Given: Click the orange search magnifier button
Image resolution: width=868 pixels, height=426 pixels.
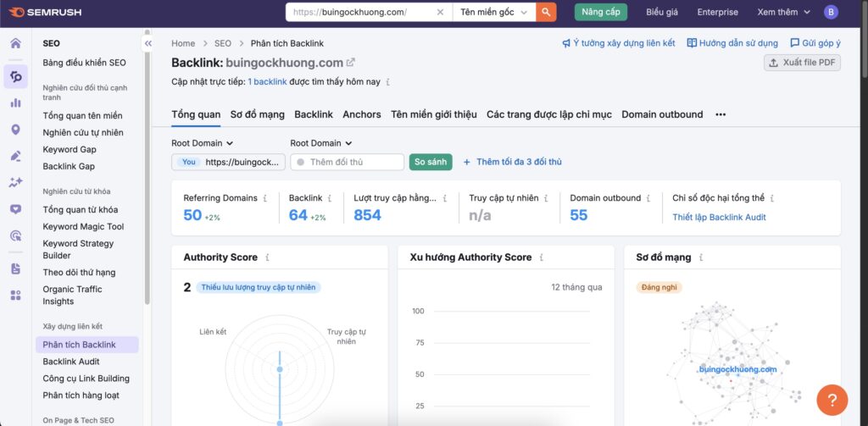Looking at the screenshot, I should [546, 12].
